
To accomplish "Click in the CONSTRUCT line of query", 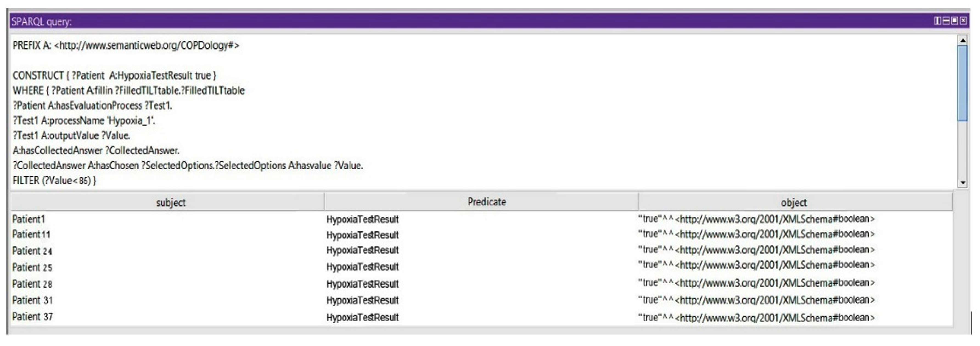I will pyautogui.click(x=114, y=75).
